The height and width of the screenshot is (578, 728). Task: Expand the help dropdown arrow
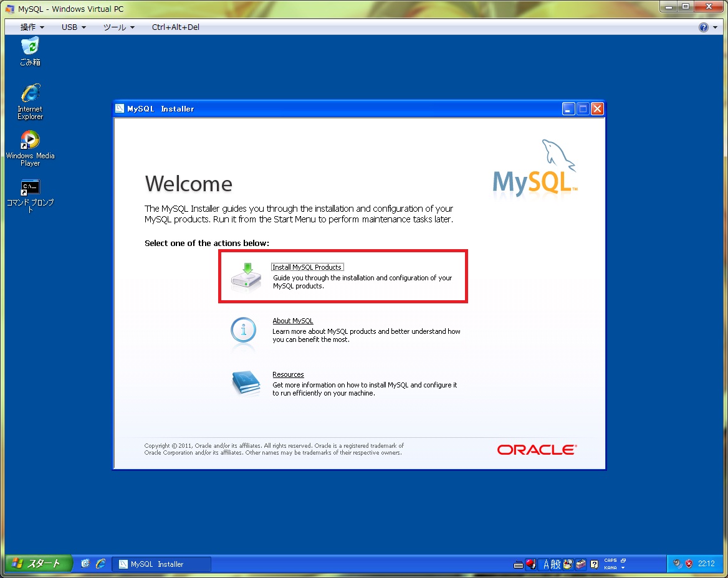pos(716,27)
